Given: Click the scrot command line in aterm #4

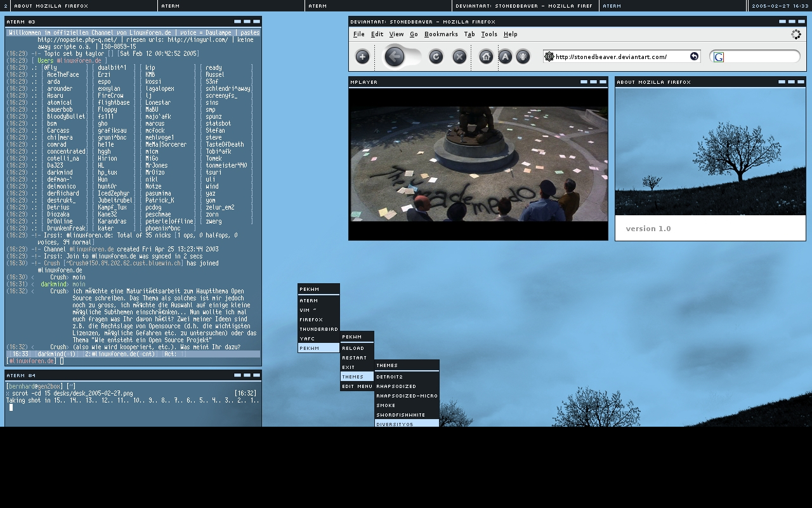Looking at the screenshot, I should [73, 393].
